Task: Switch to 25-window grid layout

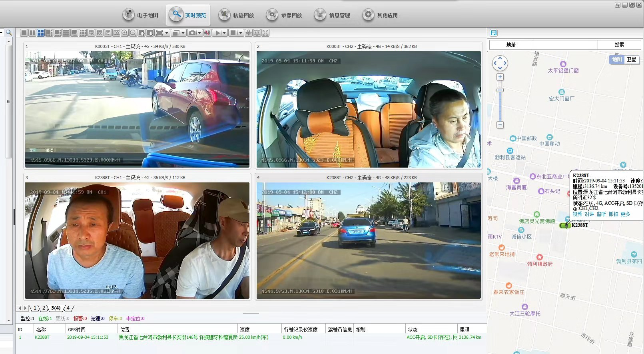Action: coord(91,33)
